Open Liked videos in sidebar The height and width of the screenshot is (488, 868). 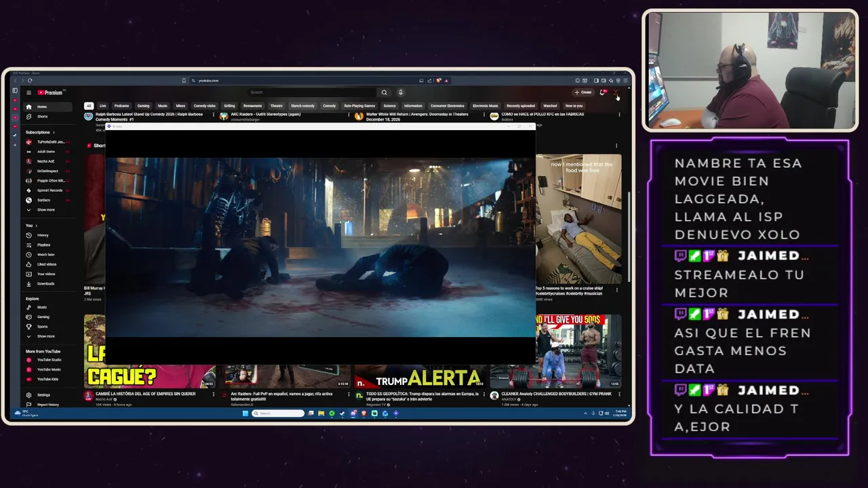[46, 264]
